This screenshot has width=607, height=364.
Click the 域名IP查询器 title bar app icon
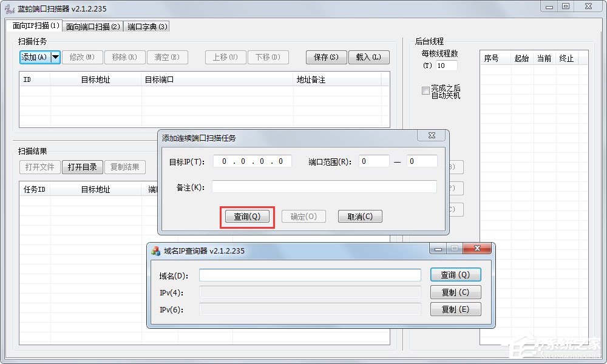pos(156,251)
